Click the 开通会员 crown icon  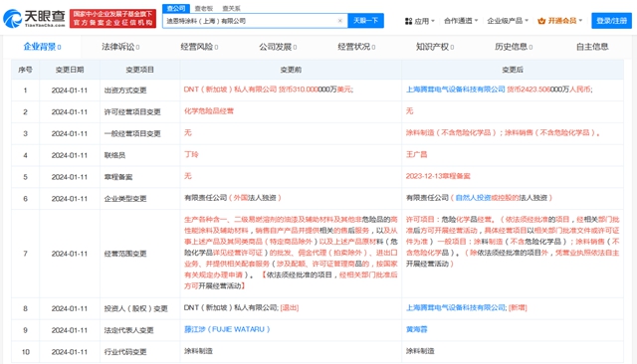pyautogui.click(x=541, y=21)
